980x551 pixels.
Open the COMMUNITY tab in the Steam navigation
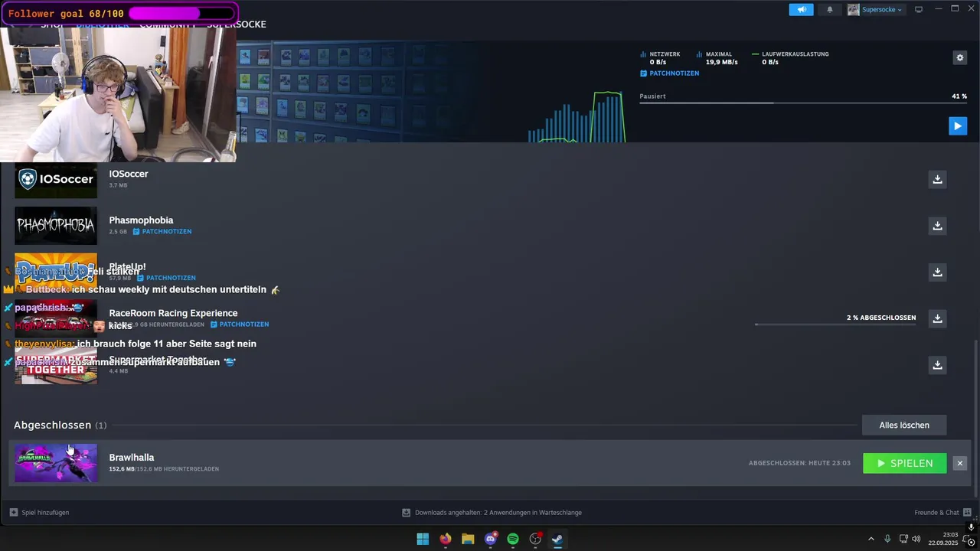(x=168, y=24)
